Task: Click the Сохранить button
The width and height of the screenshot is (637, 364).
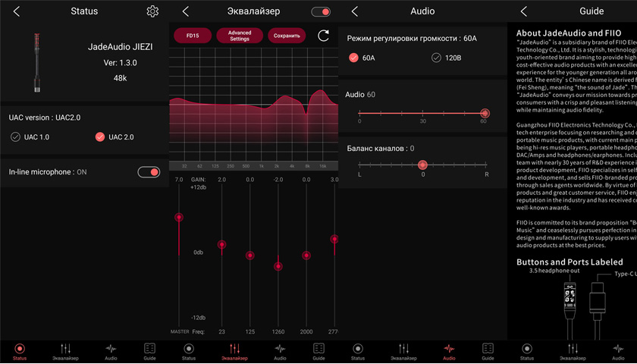Action: tap(287, 36)
